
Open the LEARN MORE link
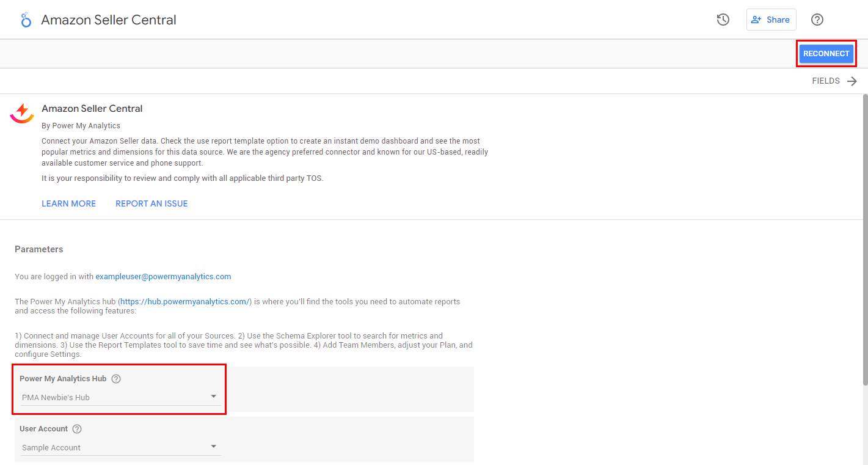(68, 203)
